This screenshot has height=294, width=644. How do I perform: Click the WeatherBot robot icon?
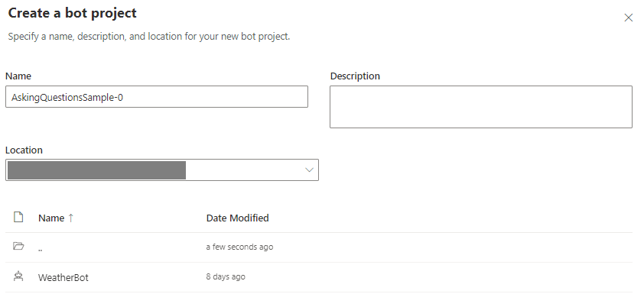[x=18, y=276]
